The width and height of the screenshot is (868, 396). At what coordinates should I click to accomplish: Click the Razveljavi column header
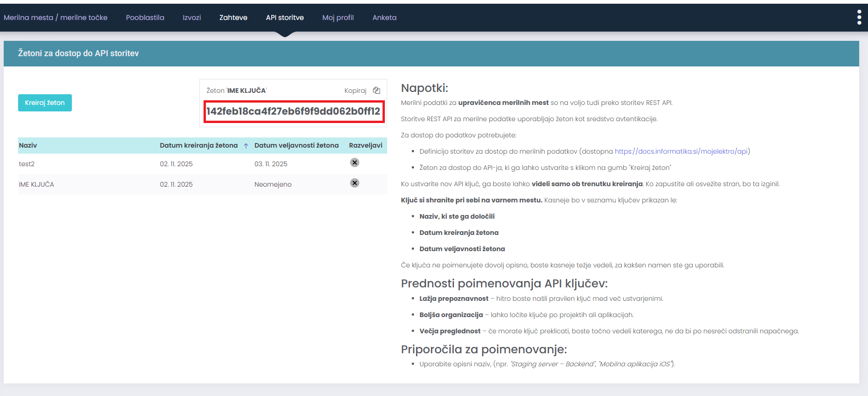pyautogui.click(x=365, y=145)
